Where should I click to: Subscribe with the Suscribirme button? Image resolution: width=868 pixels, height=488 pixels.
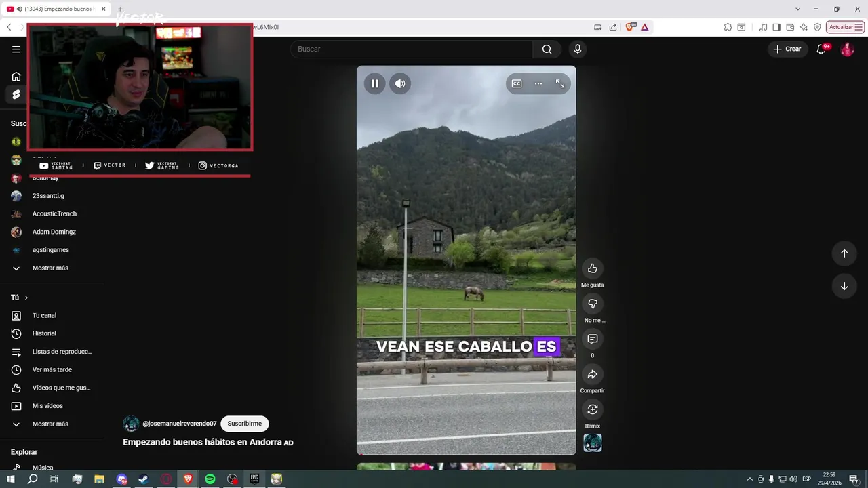click(245, 424)
